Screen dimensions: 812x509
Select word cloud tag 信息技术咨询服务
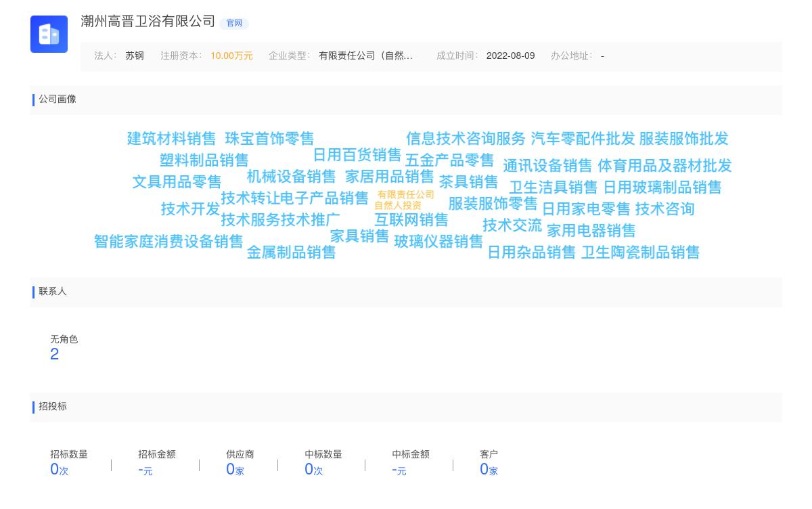click(x=466, y=139)
